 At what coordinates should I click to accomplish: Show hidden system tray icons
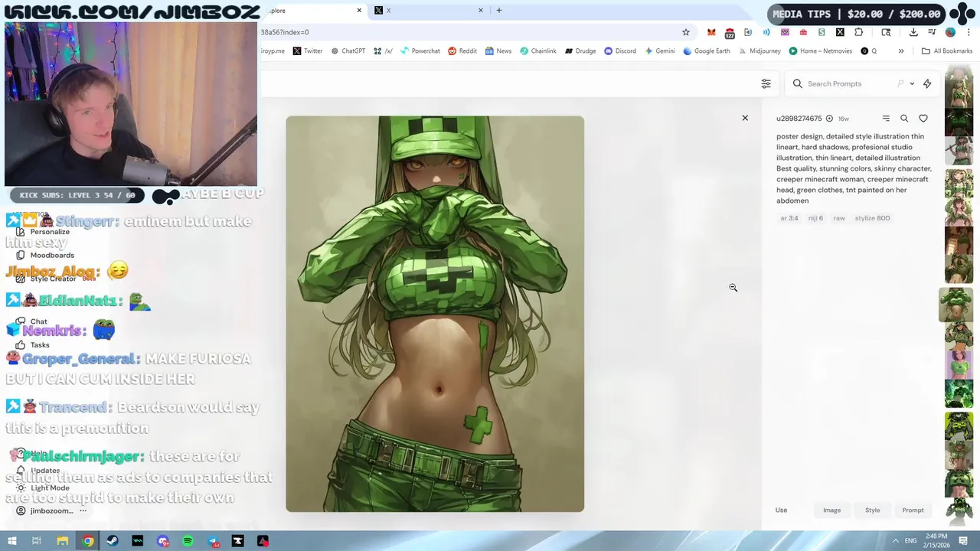click(x=895, y=541)
